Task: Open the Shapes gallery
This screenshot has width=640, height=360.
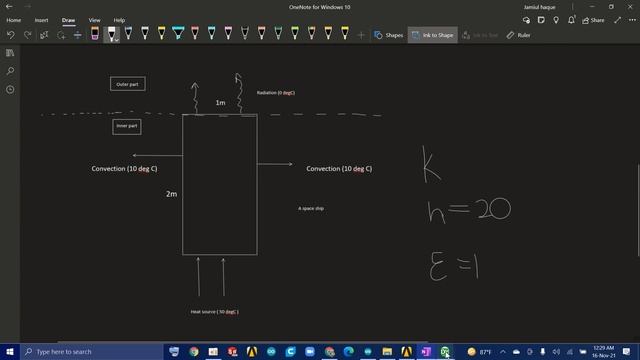Action: pyautogui.click(x=389, y=35)
